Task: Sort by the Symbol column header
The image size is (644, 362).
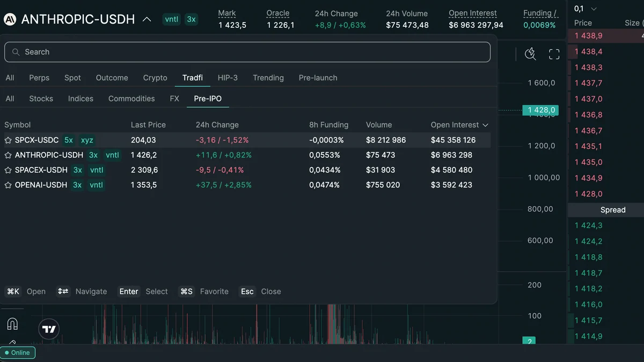Action: pos(18,125)
